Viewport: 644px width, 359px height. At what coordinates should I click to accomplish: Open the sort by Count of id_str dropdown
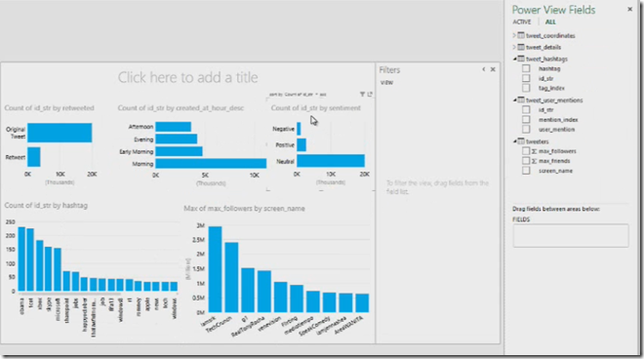[x=298, y=95]
